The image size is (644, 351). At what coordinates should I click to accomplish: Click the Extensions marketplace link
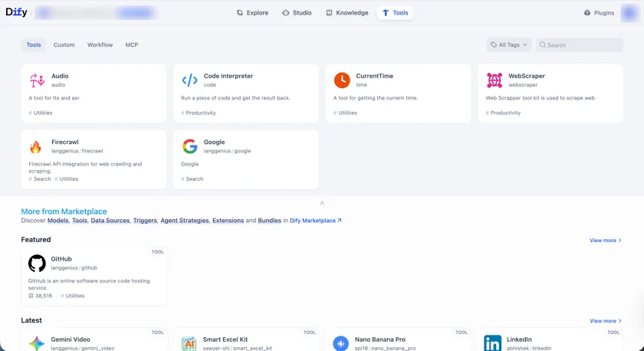[x=228, y=221]
